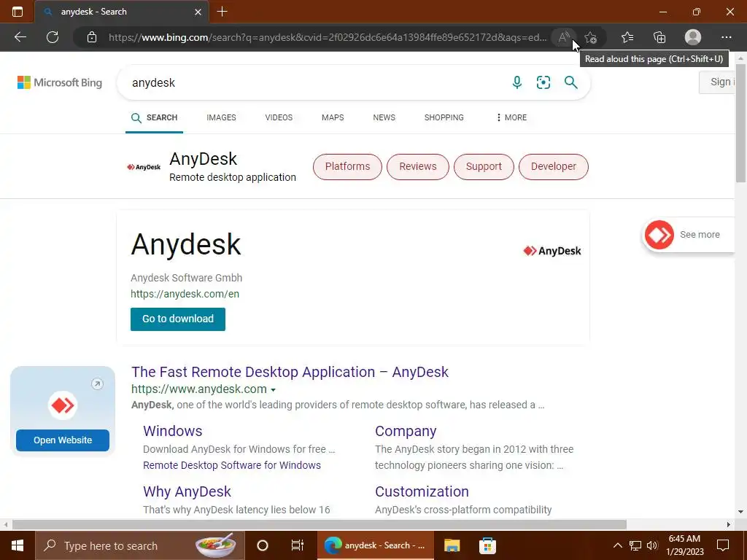The width and height of the screenshot is (747, 560).
Task: Open the browser profile avatar
Action: click(693, 37)
